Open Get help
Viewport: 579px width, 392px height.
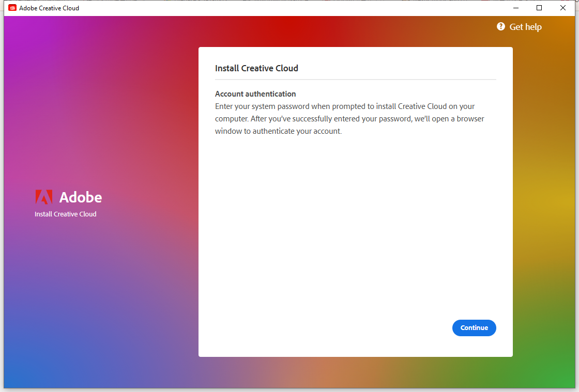519,26
